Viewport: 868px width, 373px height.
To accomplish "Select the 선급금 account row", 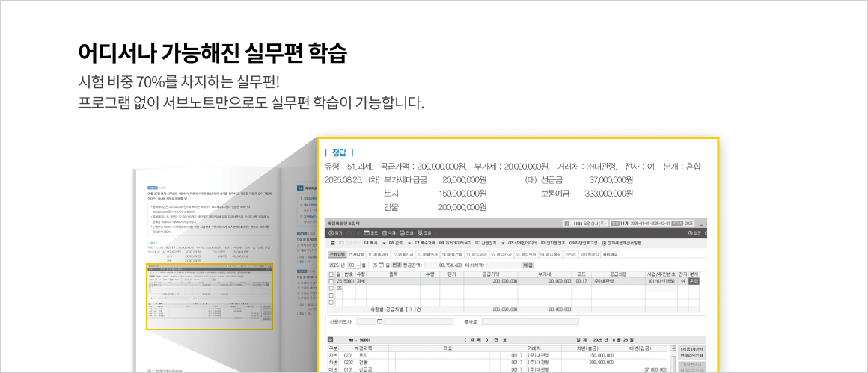I will 497,369.
